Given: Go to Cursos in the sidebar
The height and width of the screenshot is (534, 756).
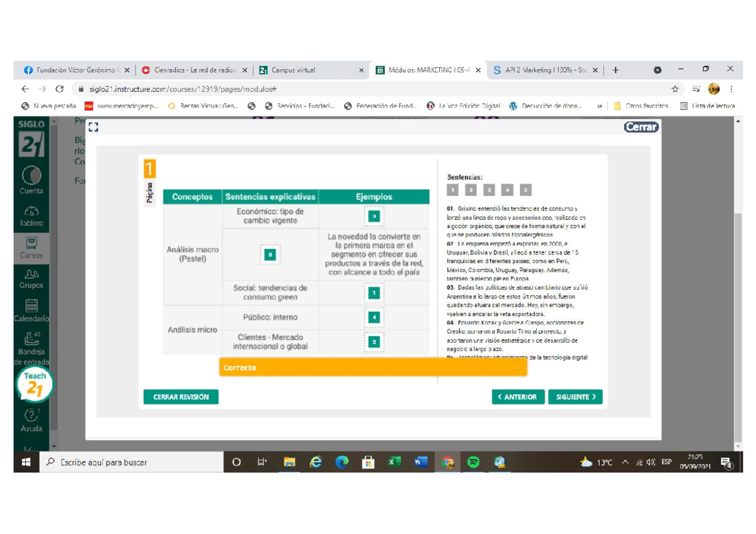Looking at the screenshot, I should coord(31,247).
